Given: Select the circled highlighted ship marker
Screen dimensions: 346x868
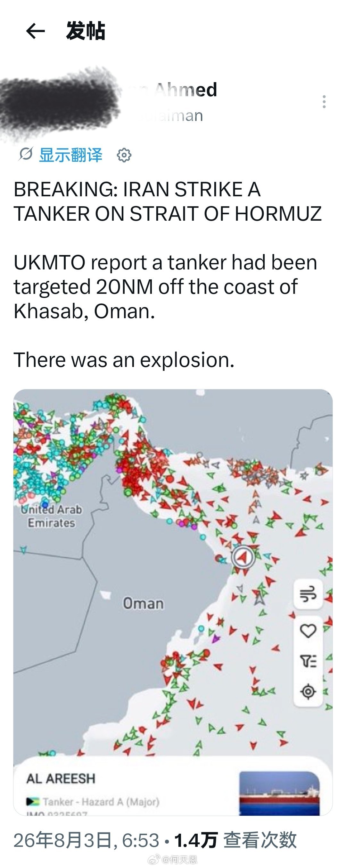Looking at the screenshot, I should [x=243, y=557].
